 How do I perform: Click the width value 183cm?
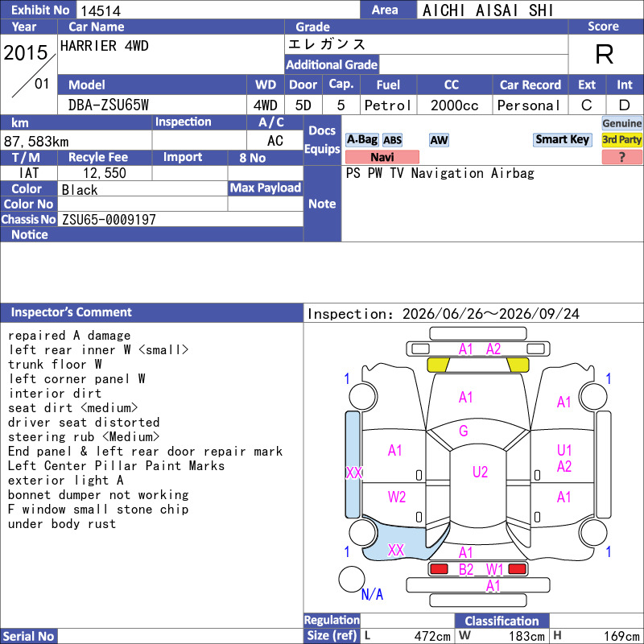click(x=526, y=636)
